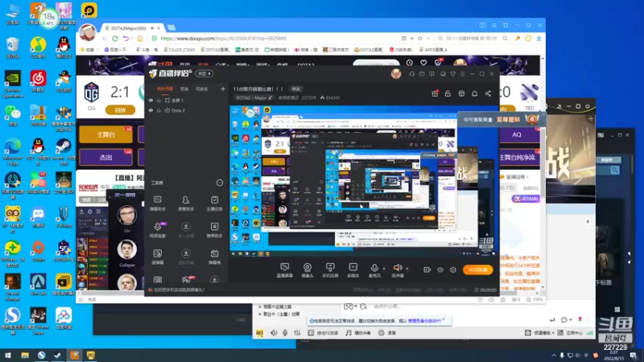The image size is (644, 362).
Task: Select the Dota 2 source row
Action: pyautogui.click(x=187, y=110)
